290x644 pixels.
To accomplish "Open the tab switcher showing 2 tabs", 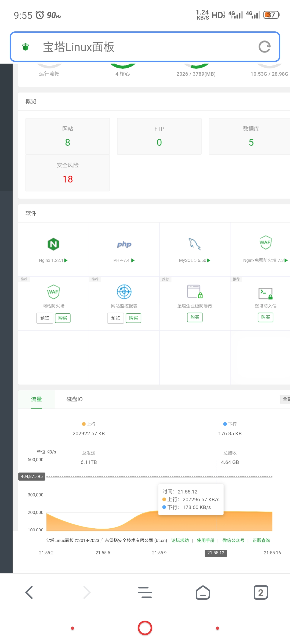I will 261,592.
